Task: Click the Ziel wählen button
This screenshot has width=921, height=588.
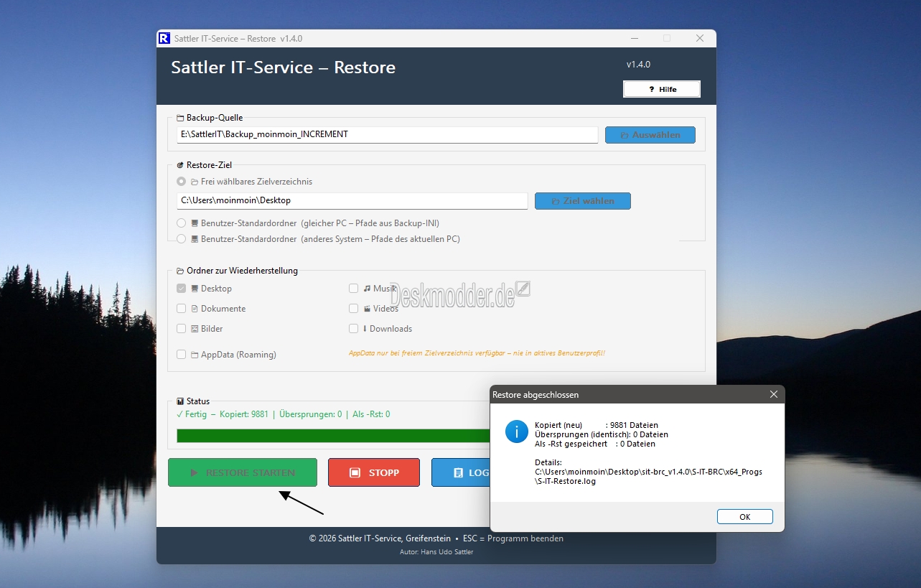Action: click(x=582, y=201)
